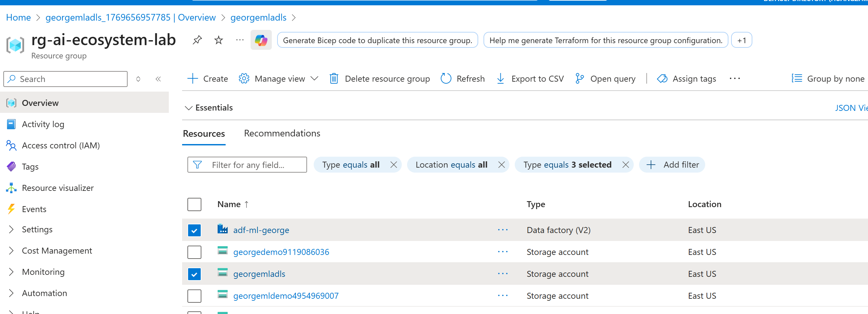Open Assign tags
868x314 pixels.
click(x=686, y=79)
